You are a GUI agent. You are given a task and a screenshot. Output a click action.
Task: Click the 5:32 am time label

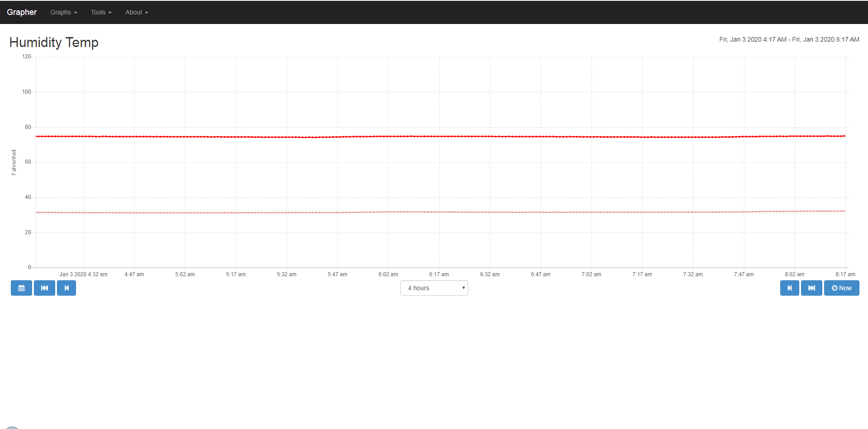point(287,274)
